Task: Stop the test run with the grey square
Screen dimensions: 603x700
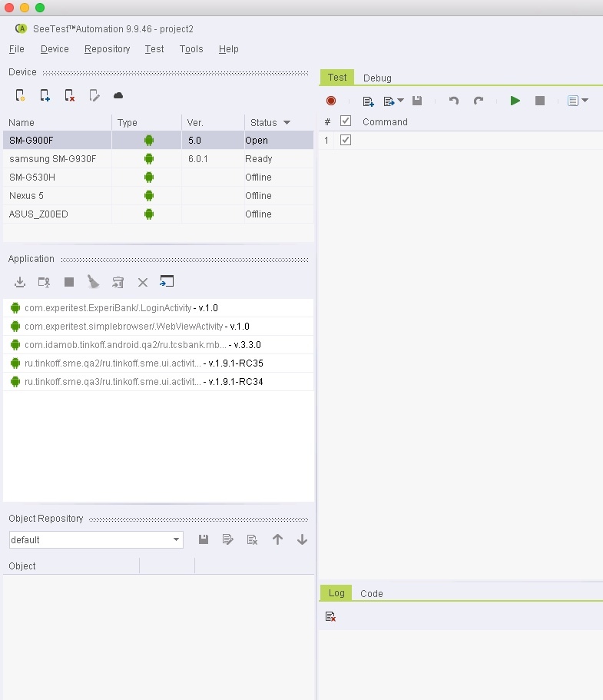Action: (540, 101)
